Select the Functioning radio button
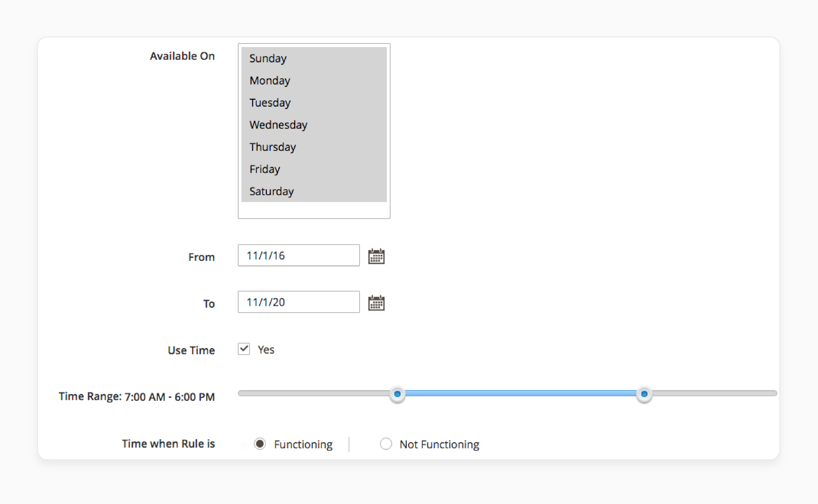Viewport: 818px width, 504px height. pos(260,444)
